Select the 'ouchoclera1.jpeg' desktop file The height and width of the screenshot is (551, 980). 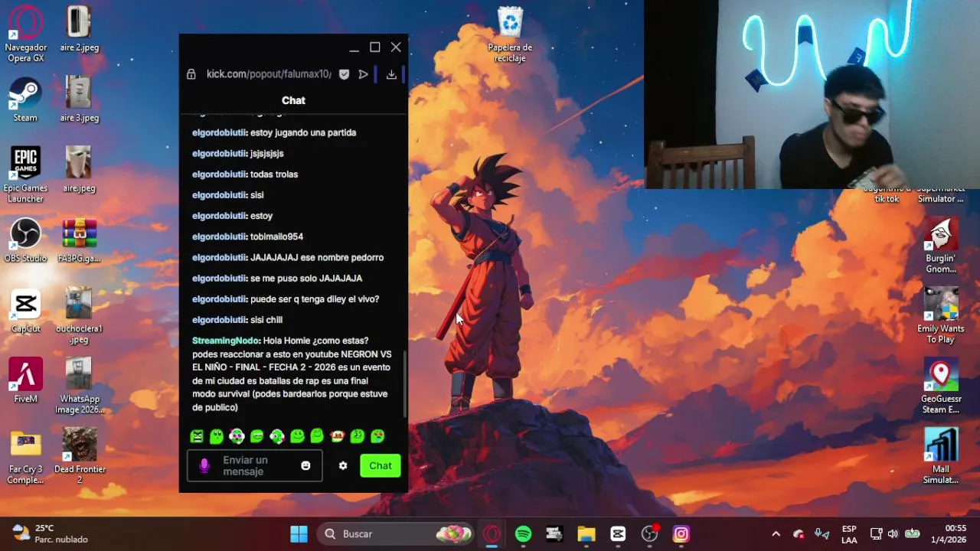tap(79, 316)
